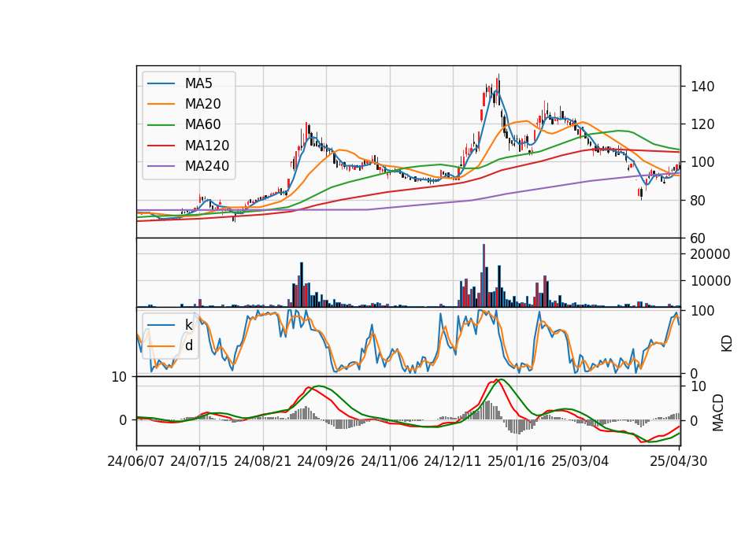
Task: Click the green MA60 legend line sample
Action: tap(161, 125)
